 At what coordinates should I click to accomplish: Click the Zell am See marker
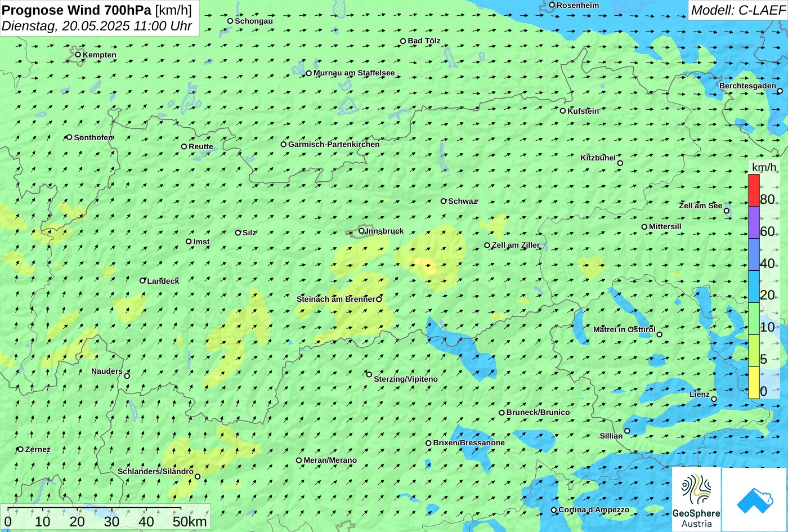coord(727,211)
